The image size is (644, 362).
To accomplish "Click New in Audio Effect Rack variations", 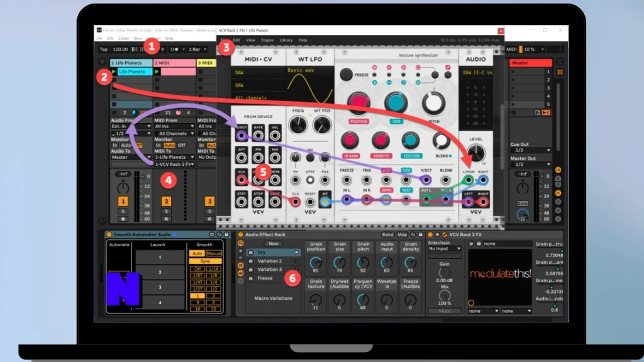I will point(273,244).
